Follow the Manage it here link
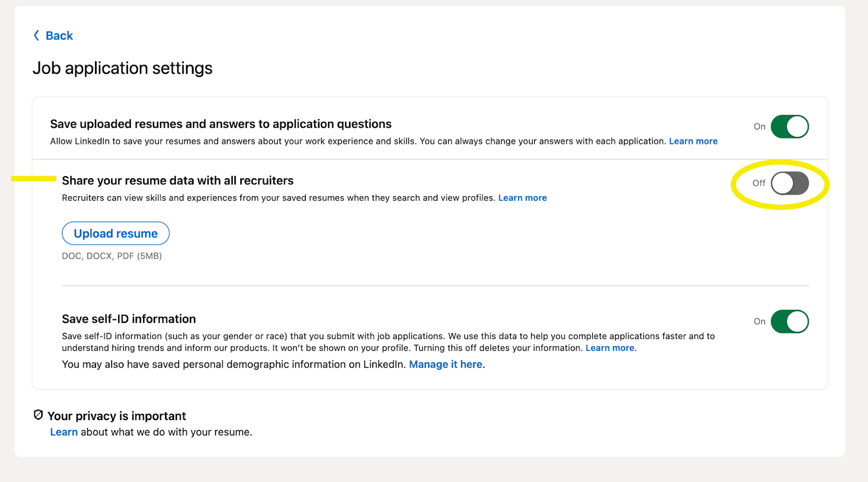This screenshot has height=482, width=868. coord(445,364)
